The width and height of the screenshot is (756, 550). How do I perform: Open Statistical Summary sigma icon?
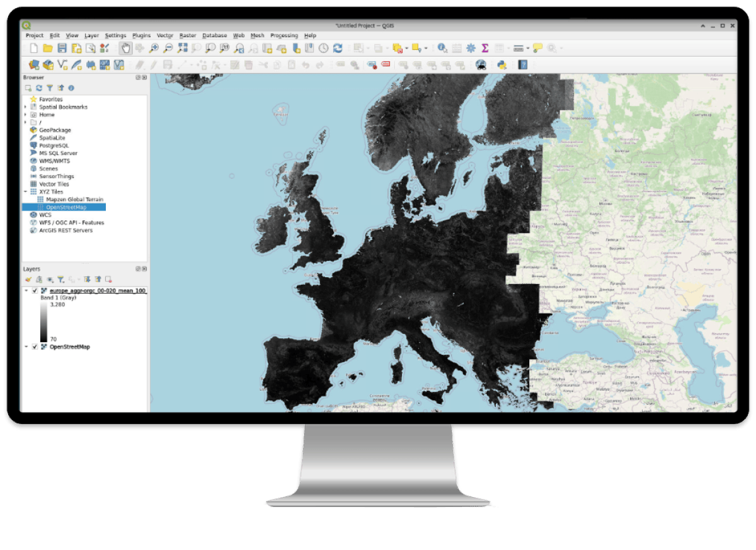[x=485, y=48]
